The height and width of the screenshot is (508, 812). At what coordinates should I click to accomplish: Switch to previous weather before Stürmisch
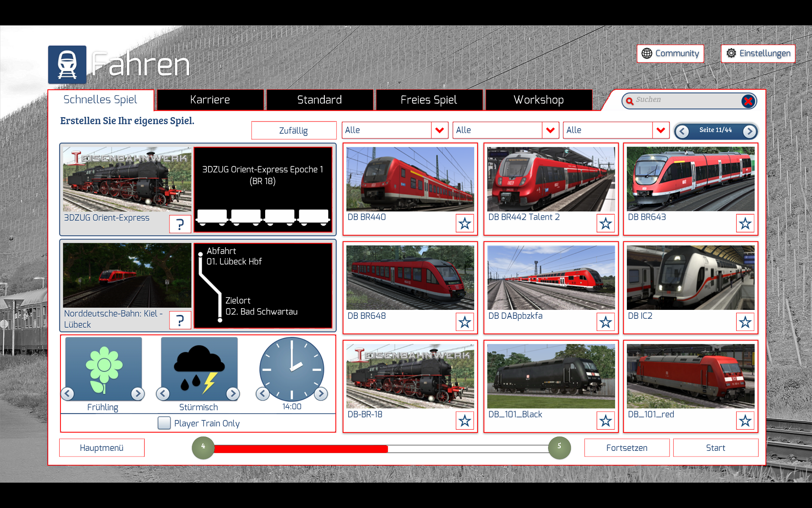pos(163,394)
